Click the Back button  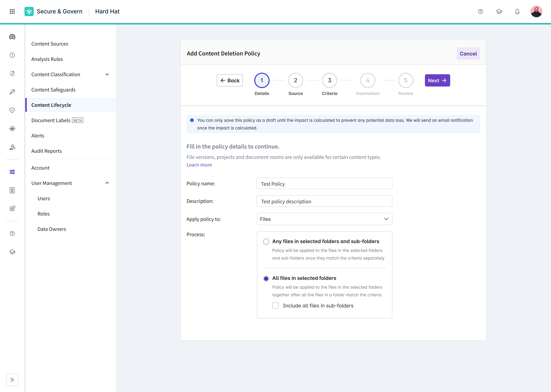click(230, 80)
